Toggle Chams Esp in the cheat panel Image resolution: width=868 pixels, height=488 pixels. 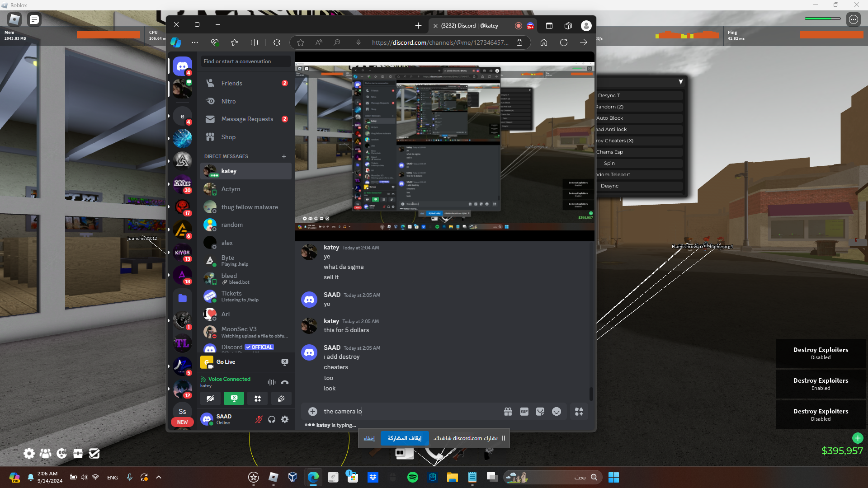[x=639, y=152]
